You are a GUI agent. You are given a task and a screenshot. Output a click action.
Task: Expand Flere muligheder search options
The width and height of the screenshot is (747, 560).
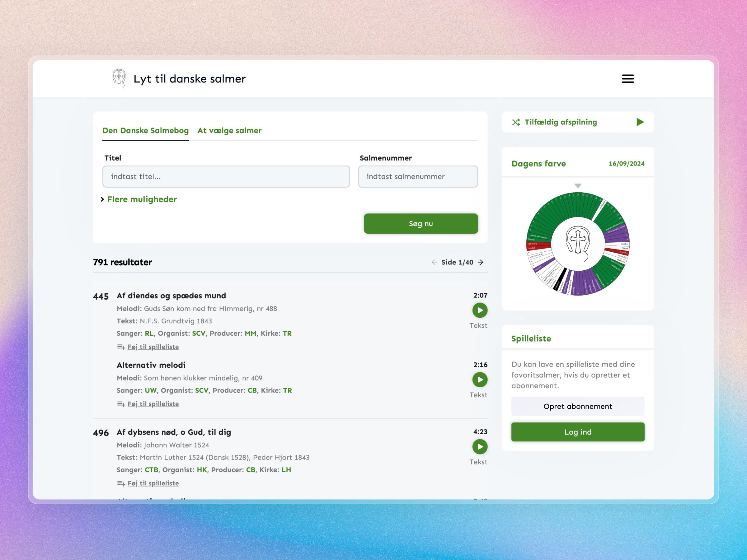click(x=142, y=199)
